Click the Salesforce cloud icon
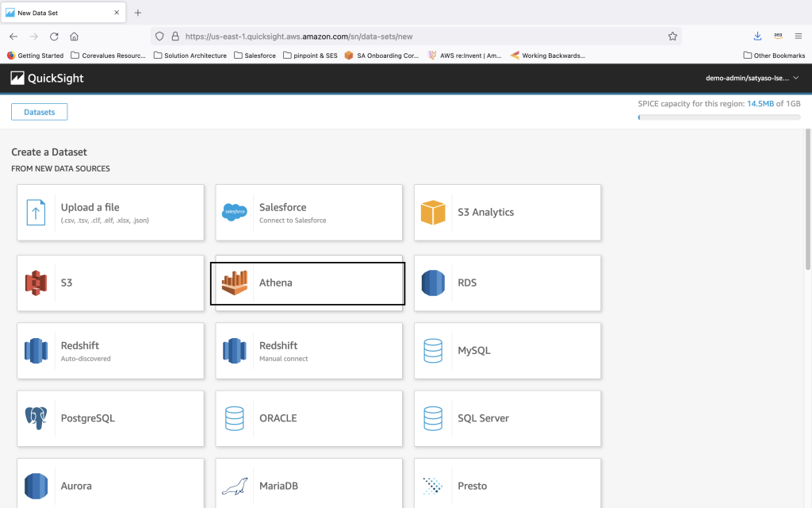 pyautogui.click(x=235, y=212)
